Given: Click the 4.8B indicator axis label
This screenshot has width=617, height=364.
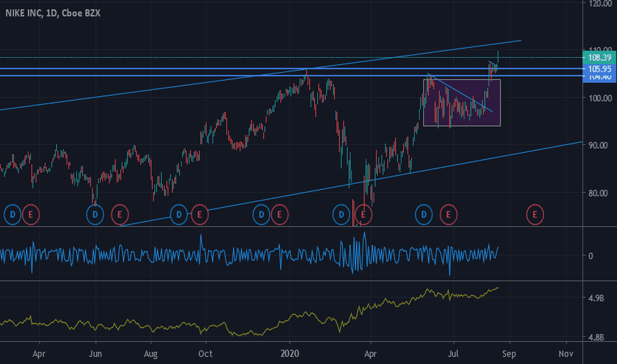Looking at the screenshot, I should click(596, 338).
